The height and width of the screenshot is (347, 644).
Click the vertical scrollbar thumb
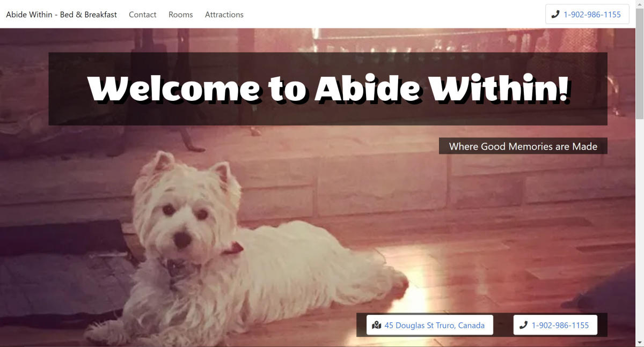point(640,63)
